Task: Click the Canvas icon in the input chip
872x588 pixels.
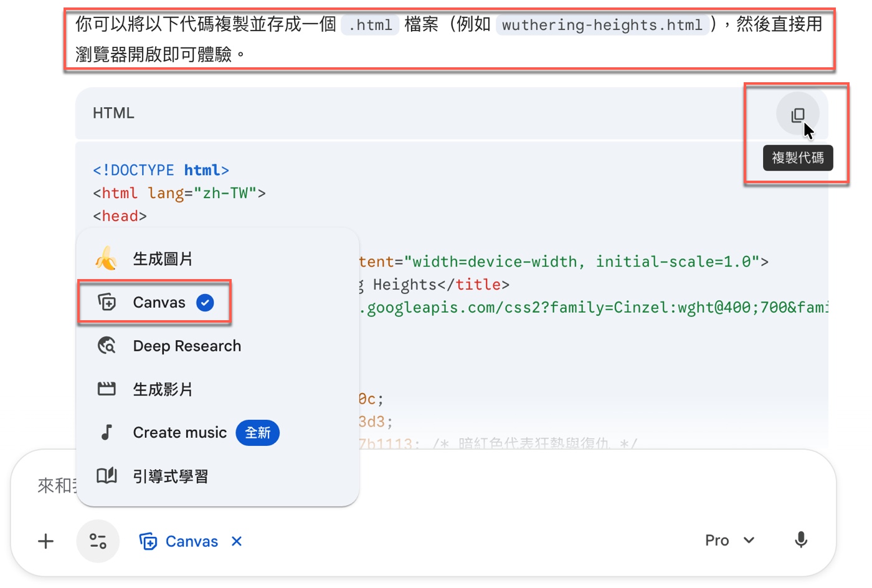Action: pyautogui.click(x=149, y=541)
